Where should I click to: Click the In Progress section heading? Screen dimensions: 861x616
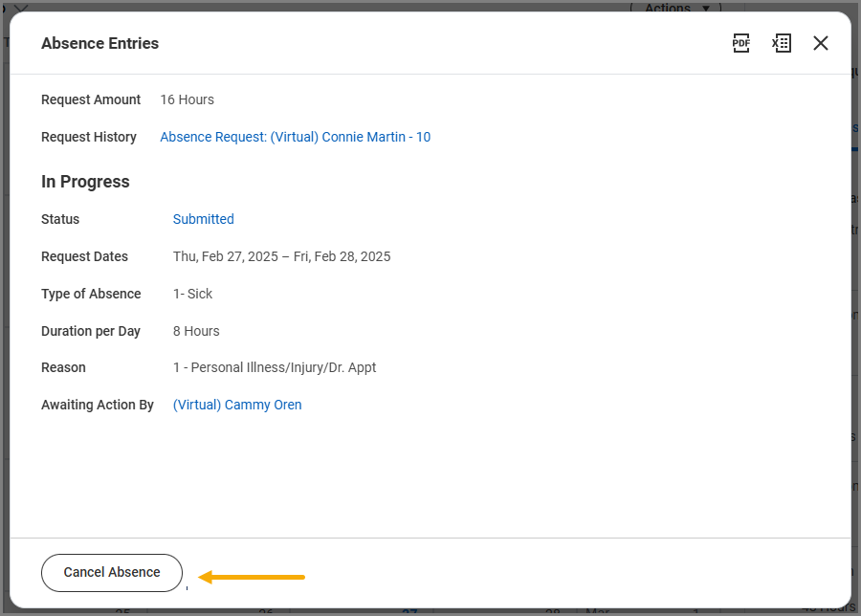[x=85, y=182]
